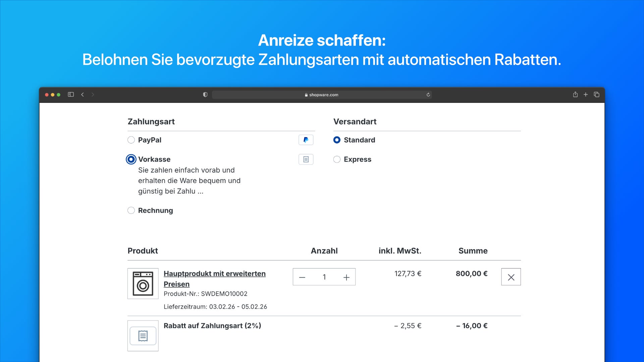Click the privacy shield icon in toolbar
The image size is (644, 362).
click(205, 95)
